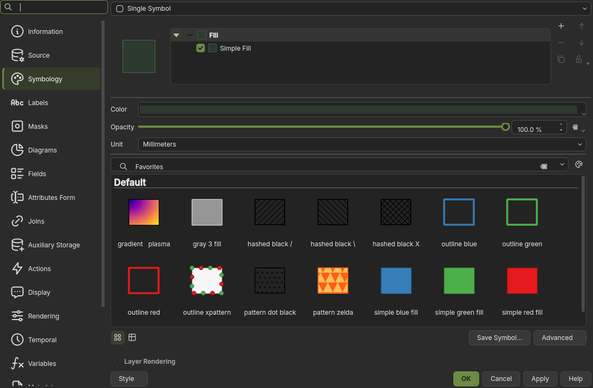Open the color button dropdown arrow
The height and width of the screenshot is (388, 593).
click(x=583, y=113)
